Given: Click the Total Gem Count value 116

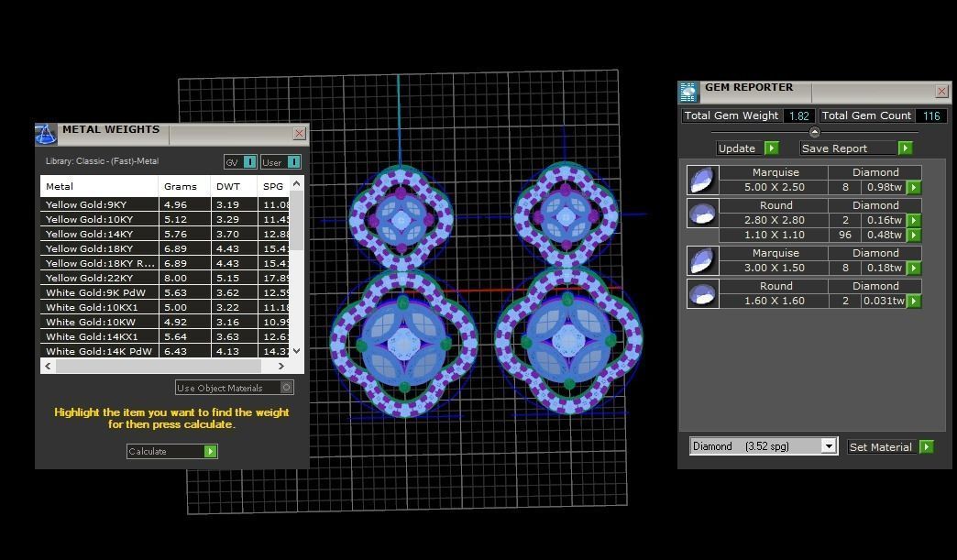Looking at the screenshot, I should pos(931,115).
